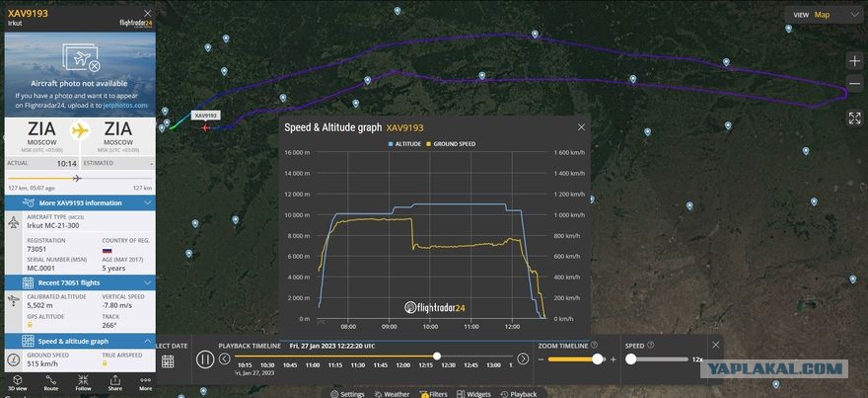Open Playback in bottom toolbar
This screenshot has width=868, height=398.
[519, 394]
